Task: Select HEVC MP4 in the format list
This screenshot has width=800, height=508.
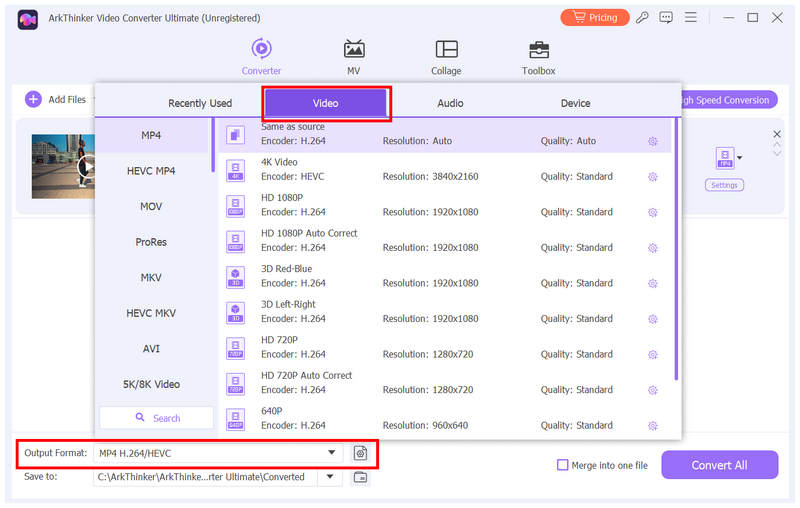Action: pyautogui.click(x=152, y=171)
